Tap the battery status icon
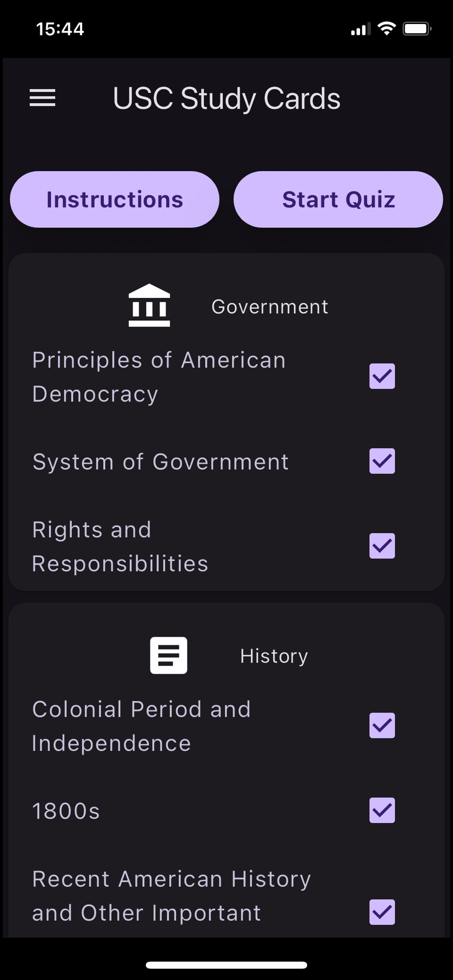The width and height of the screenshot is (453, 980). coord(417,29)
